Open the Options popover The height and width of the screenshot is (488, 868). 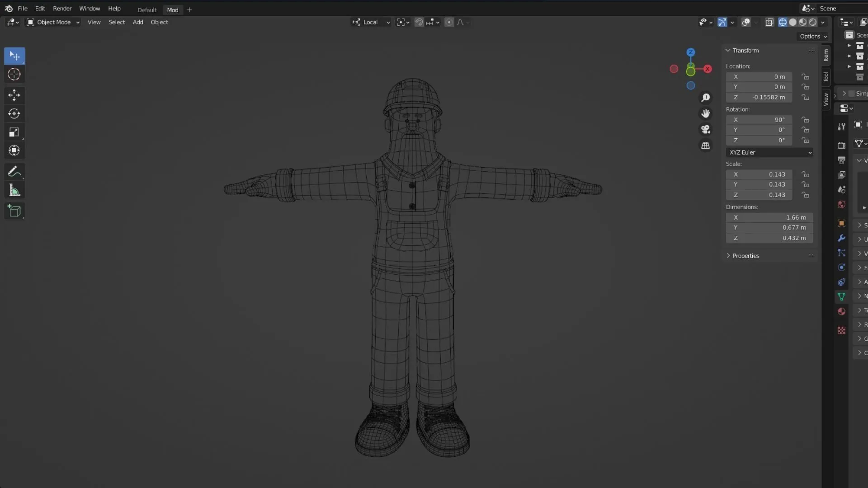pos(812,36)
